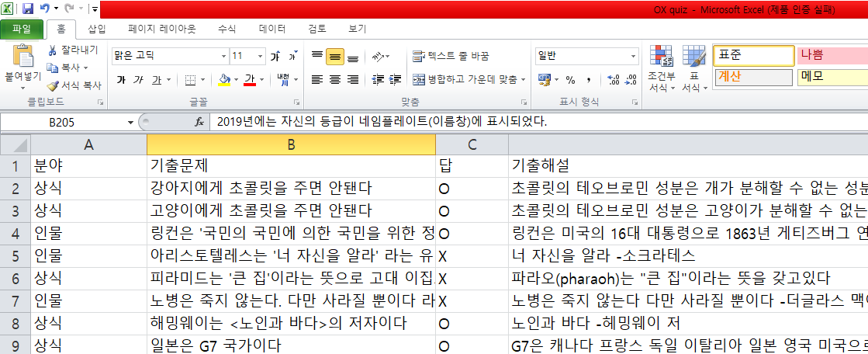Align cell content to top
The height and width of the screenshot is (354, 868).
tap(317, 57)
